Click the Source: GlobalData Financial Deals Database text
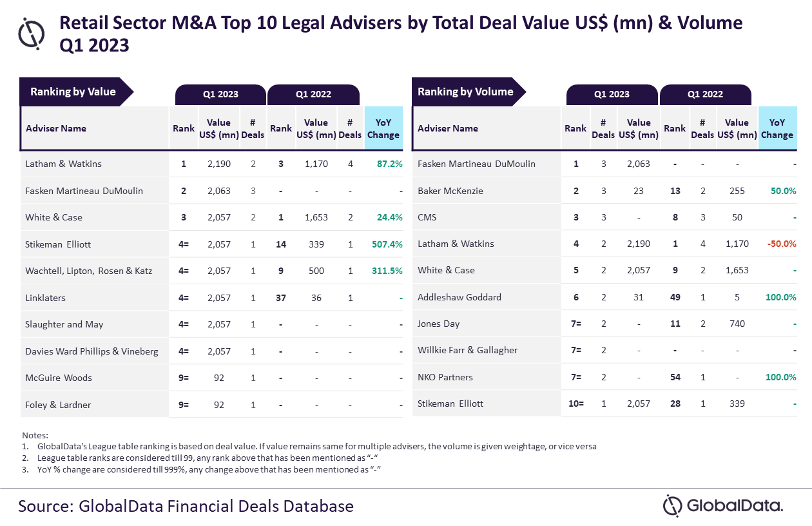812x526 pixels. [x=186, y=505]
